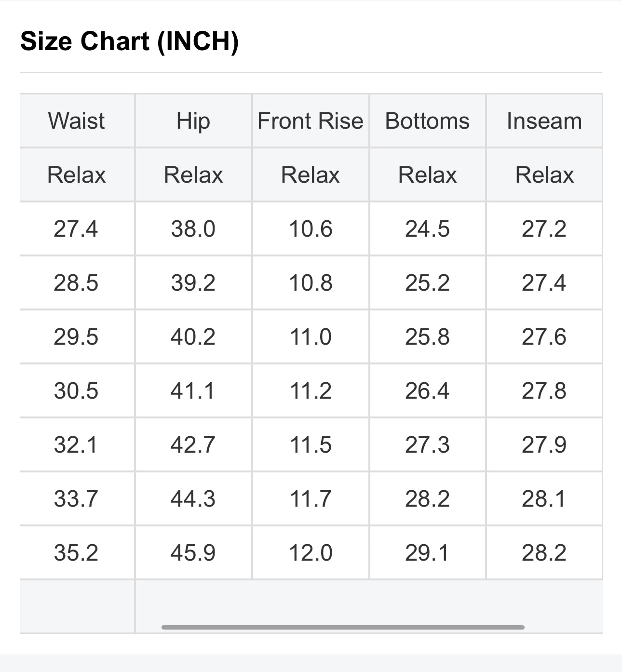
Task: Click the 35.2 waist value
Action: click(76, 552)
